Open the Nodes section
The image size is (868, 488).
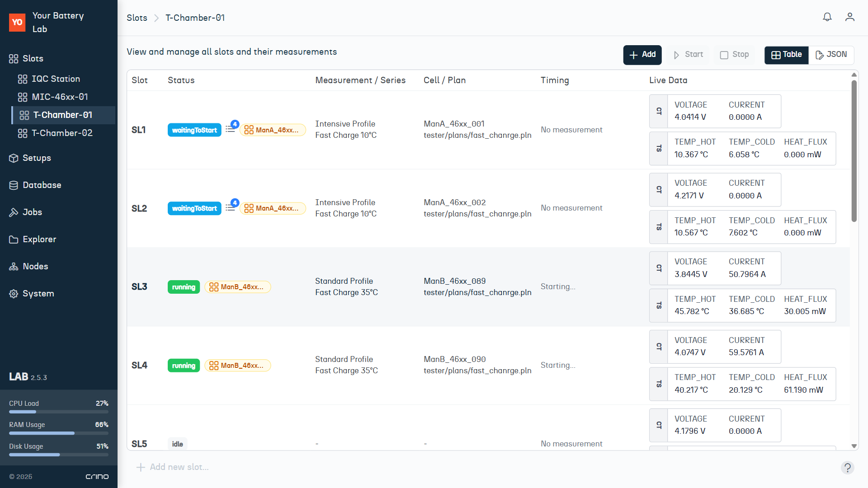tap(35, 266)
